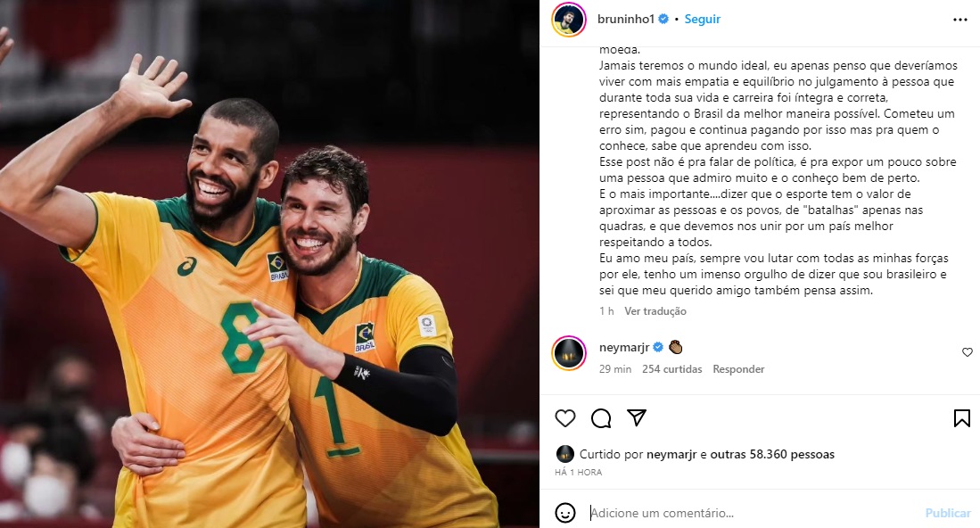Viewport: 980px width, 528px height.
Task: Share the post with paper plane icon
Action: [637, 417]
